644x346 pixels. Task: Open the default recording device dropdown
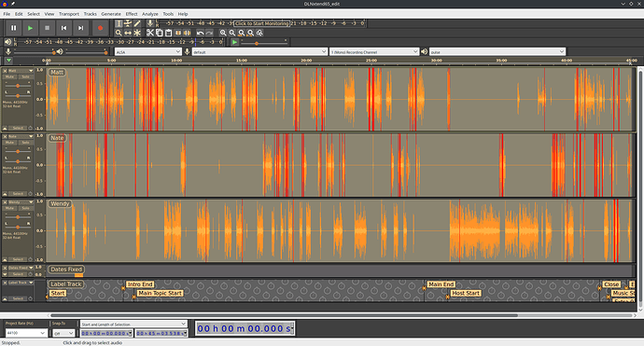pos(259,51)
